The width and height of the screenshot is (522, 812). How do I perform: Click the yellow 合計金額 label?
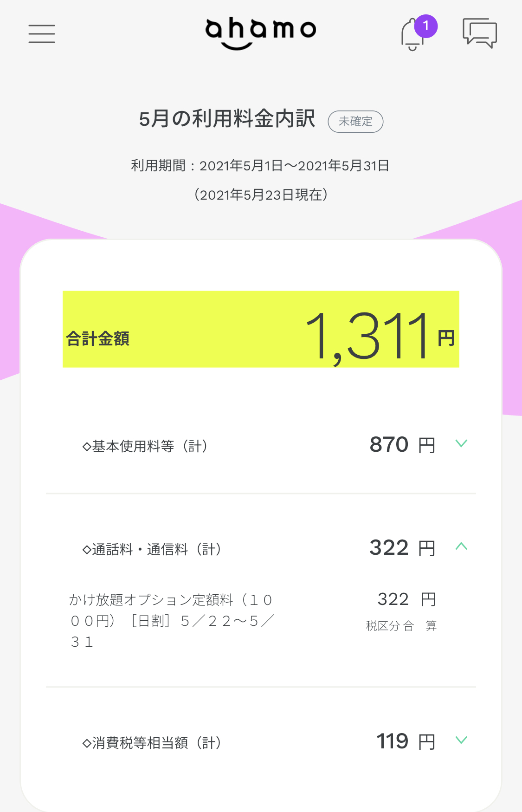(x=97, y=338)
